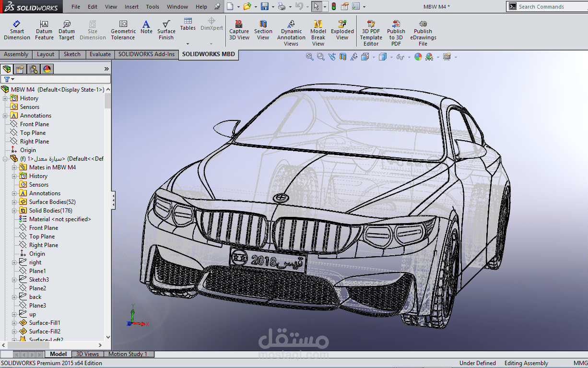Expand the Surface-Fill1 feature
This screenshot has height=368, width=588.
14,323
